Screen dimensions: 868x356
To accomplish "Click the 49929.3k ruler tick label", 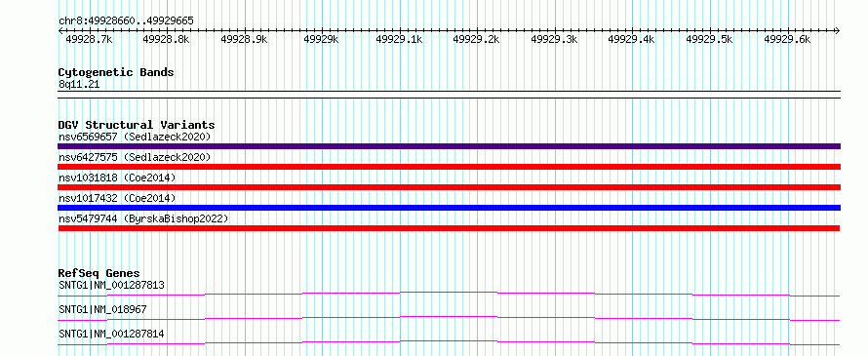I will point(554,39).
